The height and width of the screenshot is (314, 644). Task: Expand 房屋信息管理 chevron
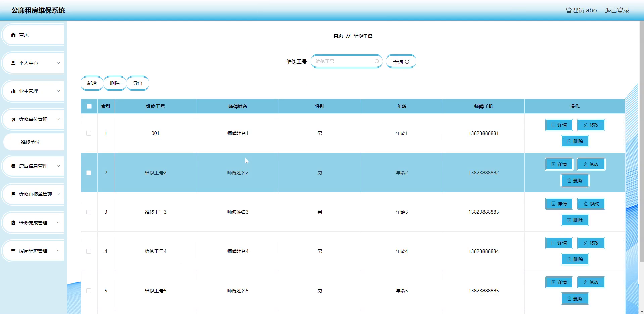tap(58, 166)
